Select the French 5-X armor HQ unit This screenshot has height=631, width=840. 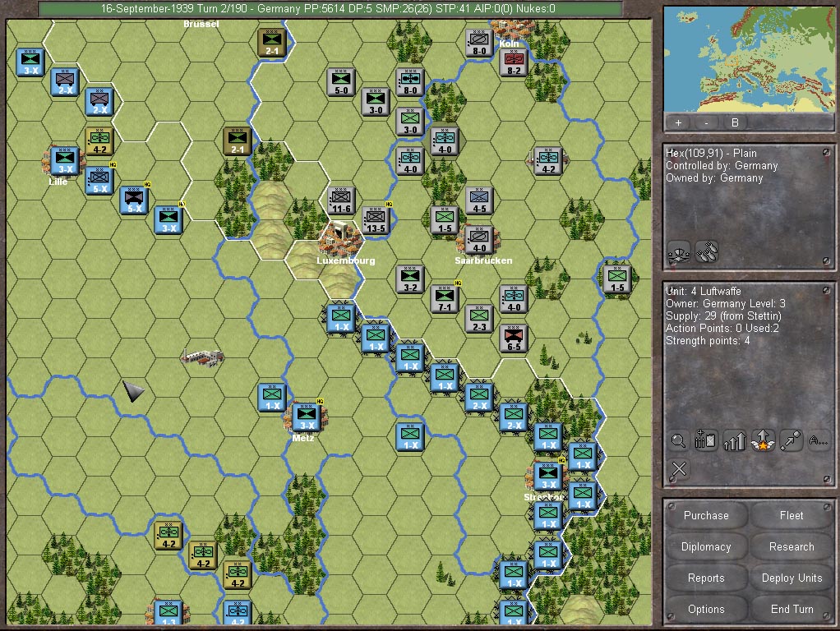tap(134, 200)
